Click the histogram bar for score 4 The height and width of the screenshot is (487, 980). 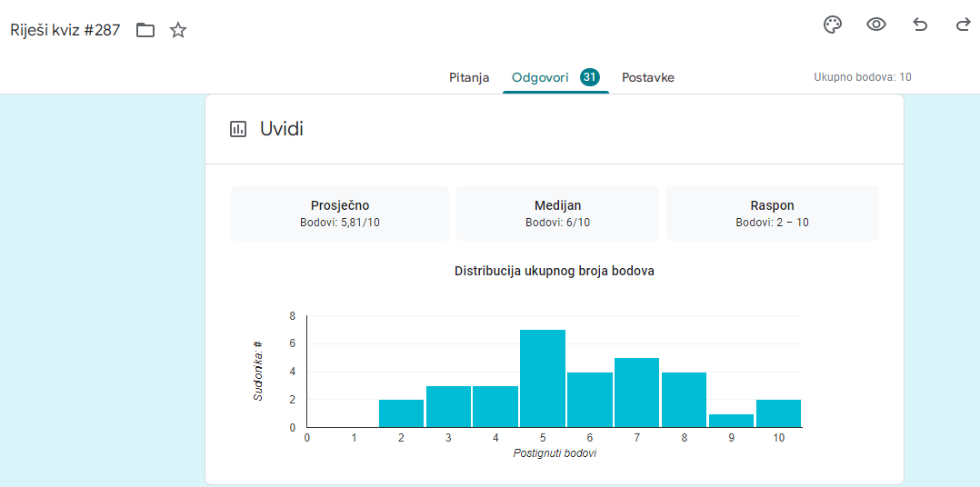click(x=495, y=406)
